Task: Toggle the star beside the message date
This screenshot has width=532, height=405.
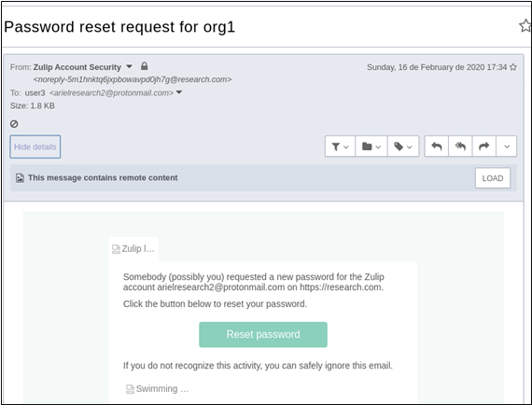Action: 513,67
